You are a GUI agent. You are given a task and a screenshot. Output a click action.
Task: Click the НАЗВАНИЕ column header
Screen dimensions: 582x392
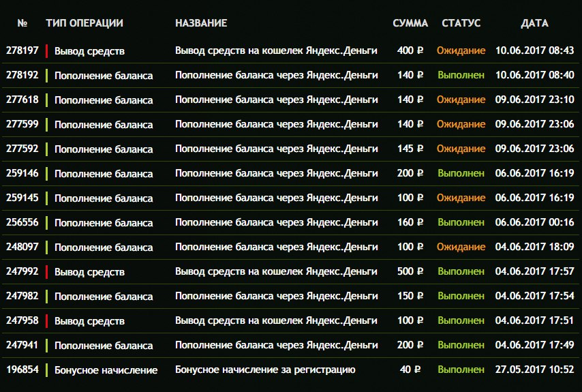pyautogui.click(x=201, y=23)
